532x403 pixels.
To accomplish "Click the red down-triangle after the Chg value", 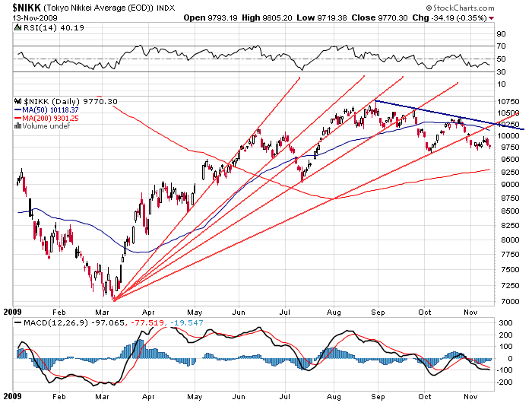I will (492, 18).
